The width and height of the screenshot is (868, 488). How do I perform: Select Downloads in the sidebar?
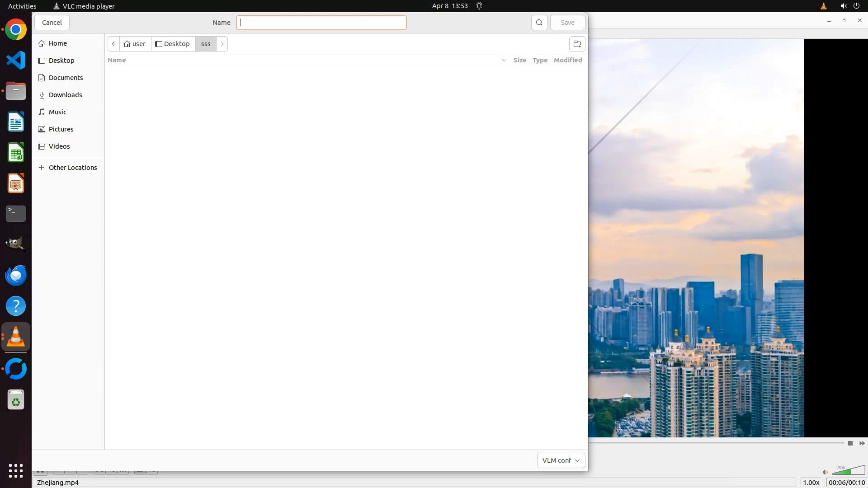[x=65, y=95]
